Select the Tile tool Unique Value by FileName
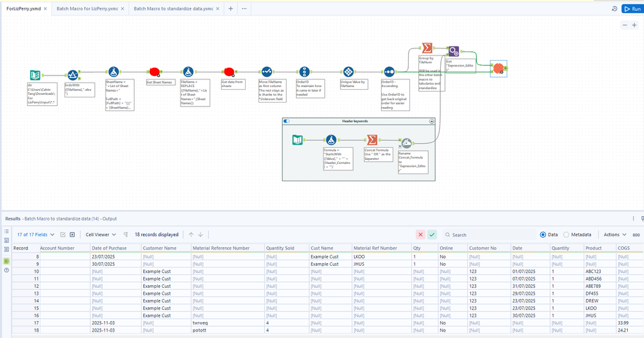 (348, 72)
